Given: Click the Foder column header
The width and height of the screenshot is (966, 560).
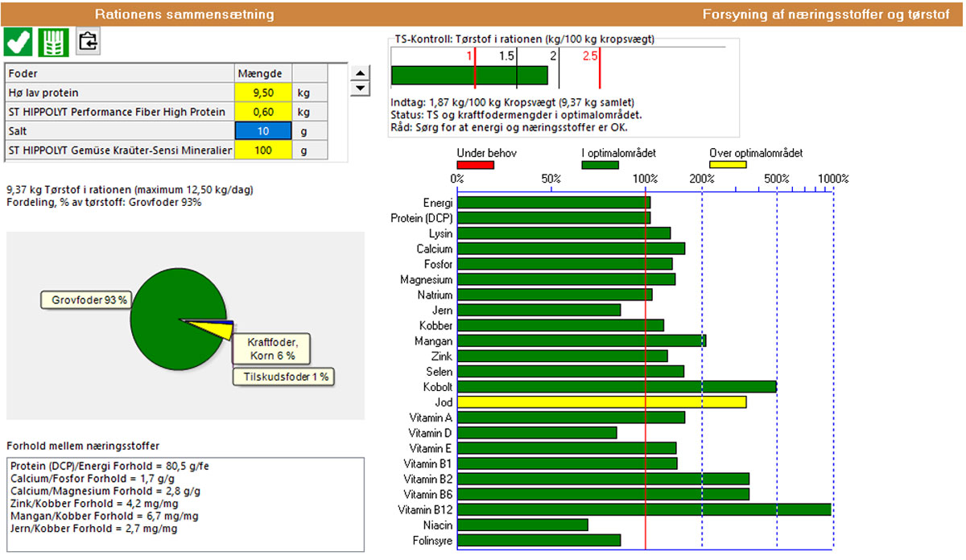Looking at the screenshot, I should [x=121, y=73].
